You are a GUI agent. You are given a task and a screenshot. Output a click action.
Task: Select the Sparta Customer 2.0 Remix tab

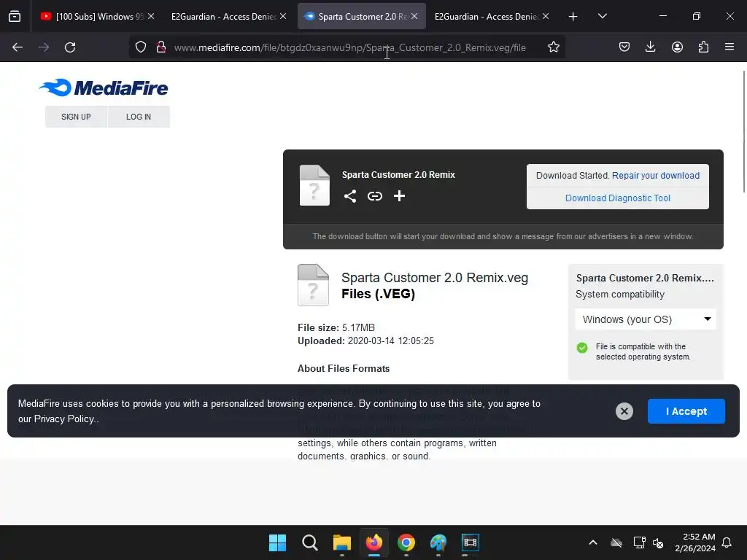tap(362, 16)
